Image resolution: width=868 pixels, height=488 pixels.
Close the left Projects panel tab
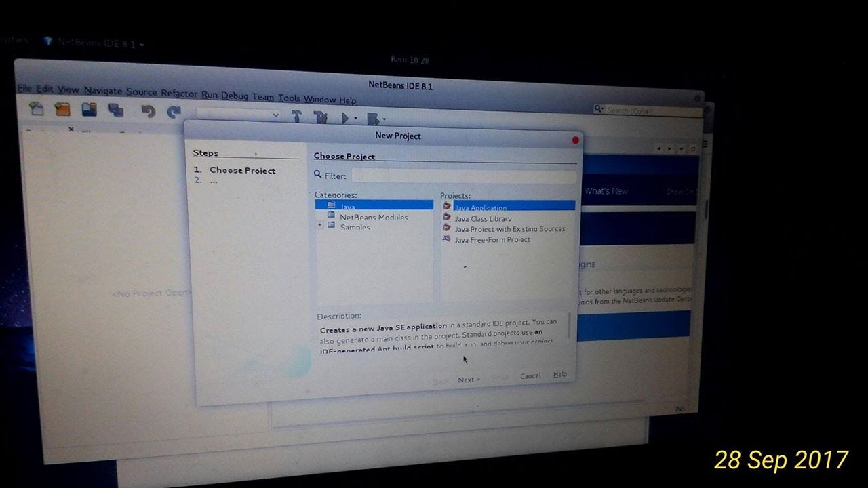[71, 129]
